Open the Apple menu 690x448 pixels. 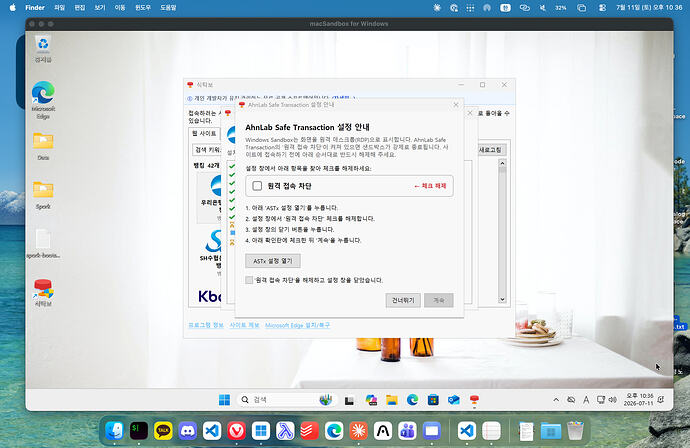point(12,7)
